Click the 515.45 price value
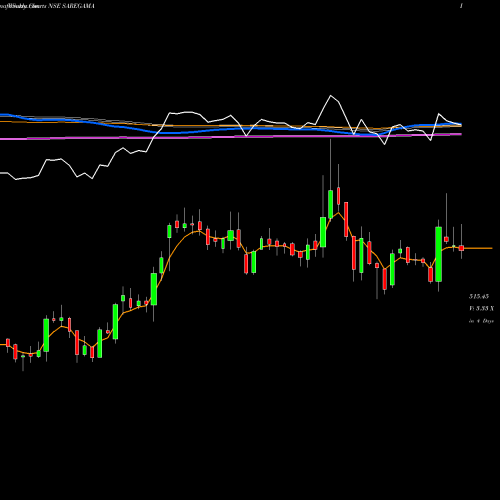The height and width of the screenshot is (500, 500). tap(479, 296)
